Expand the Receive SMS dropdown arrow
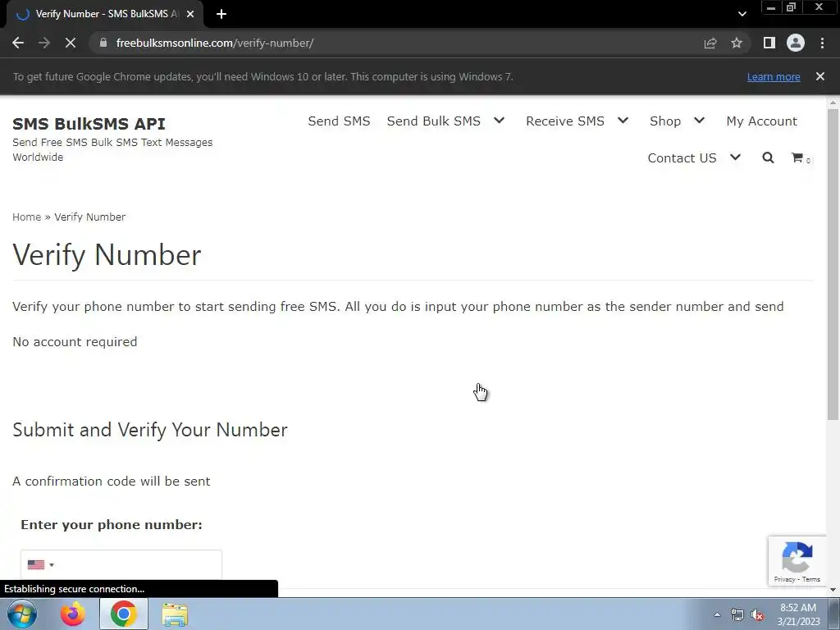 (623, 121)
